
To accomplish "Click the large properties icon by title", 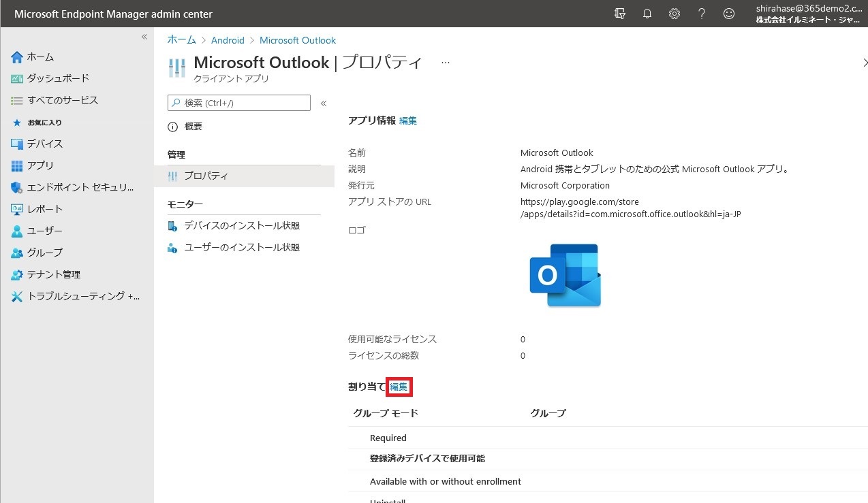I will (176, 68).
